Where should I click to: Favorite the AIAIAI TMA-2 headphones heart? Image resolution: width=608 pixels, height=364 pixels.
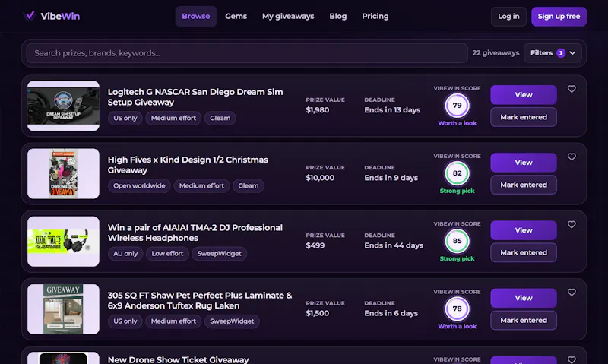coord(572,224)
